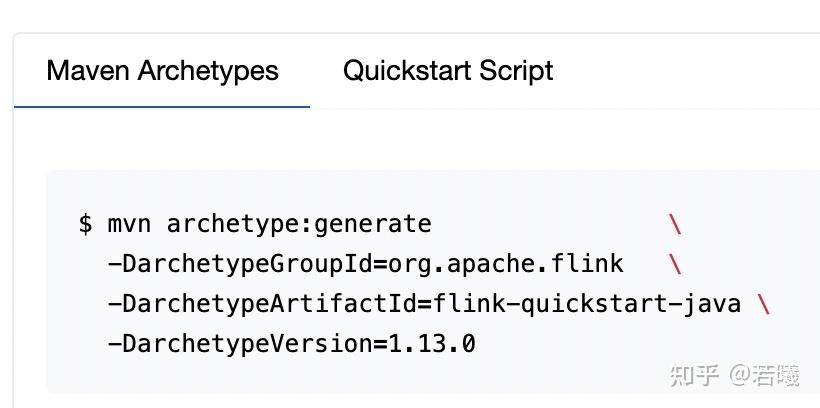Click the red backslash after archetype:generate
The image size is (820, 408).
tap(675, 224)
